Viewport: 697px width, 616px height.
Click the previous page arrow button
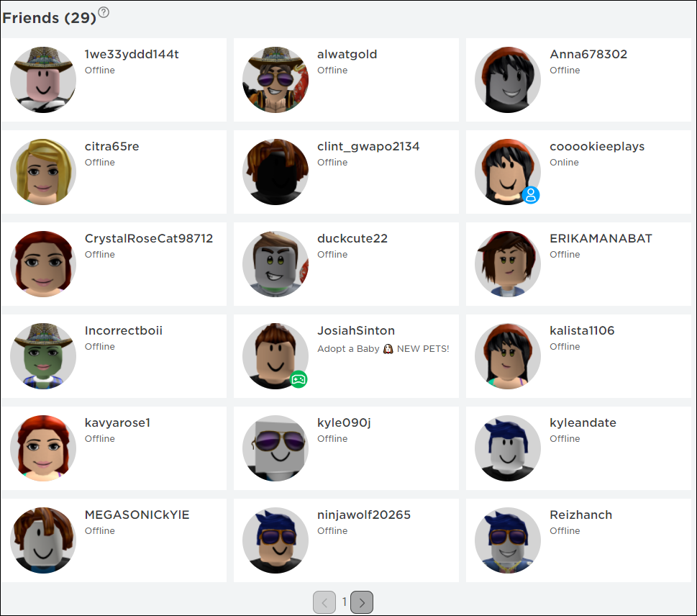point(324,602)
